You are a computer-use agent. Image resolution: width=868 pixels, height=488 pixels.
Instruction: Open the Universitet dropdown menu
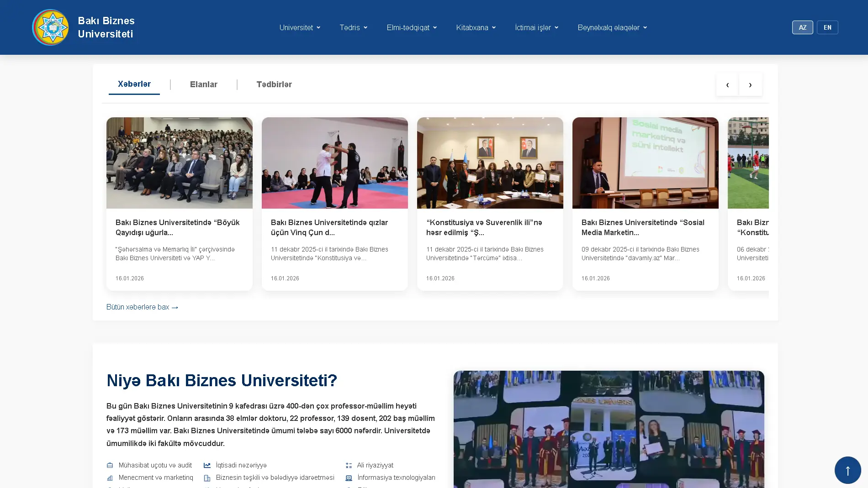click(x=300, y=27)
